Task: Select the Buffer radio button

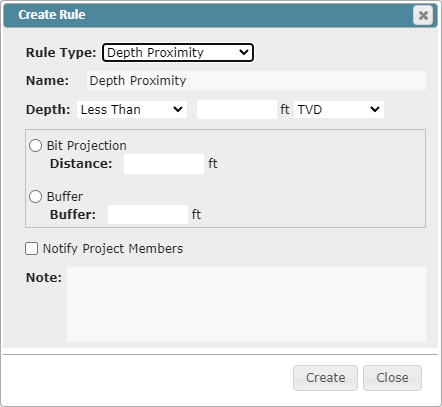Action: pos(35,197)
